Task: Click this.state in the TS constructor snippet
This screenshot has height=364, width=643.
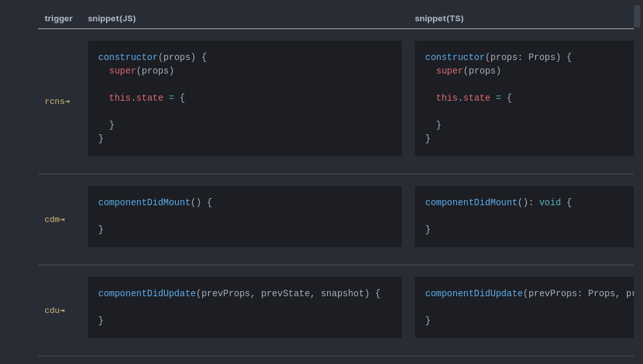Action: pyautogui.click(x=463, y=98)
